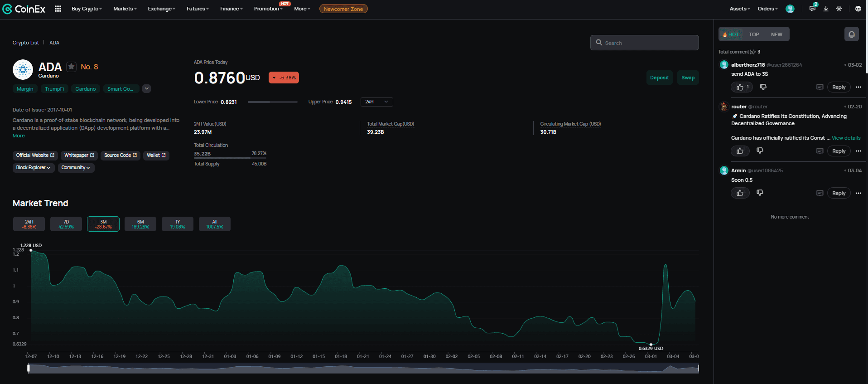The height and width of the screenshot is (384, 868).
Task: Open the Whitepaper link
Action: 79,156
